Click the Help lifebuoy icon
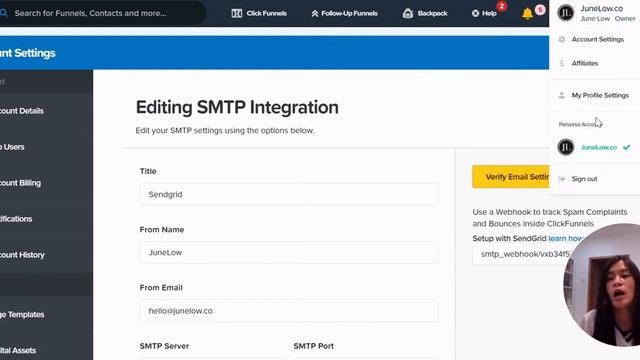The width and height of the screenshot is (640, 360). click(476, 13)
